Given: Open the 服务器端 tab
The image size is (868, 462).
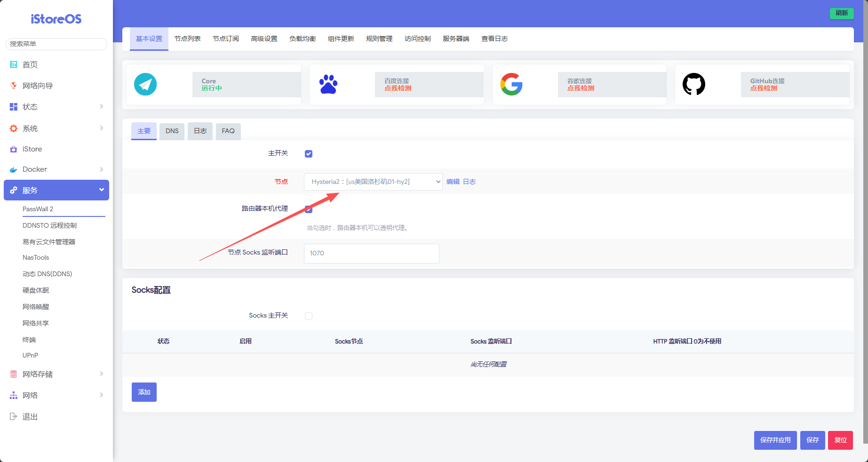Looking at the screenshot, I should coord(456,39).
